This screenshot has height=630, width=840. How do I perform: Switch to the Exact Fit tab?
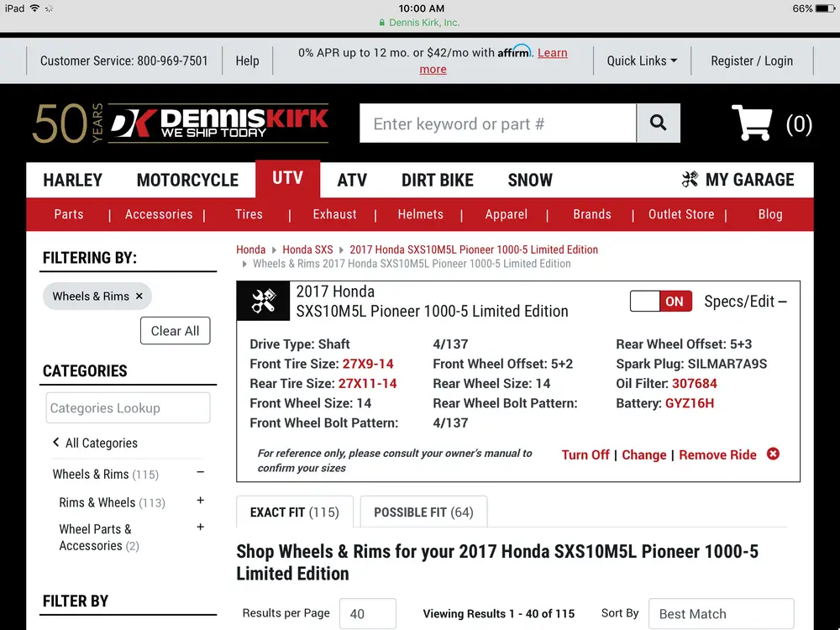(295, 512)
